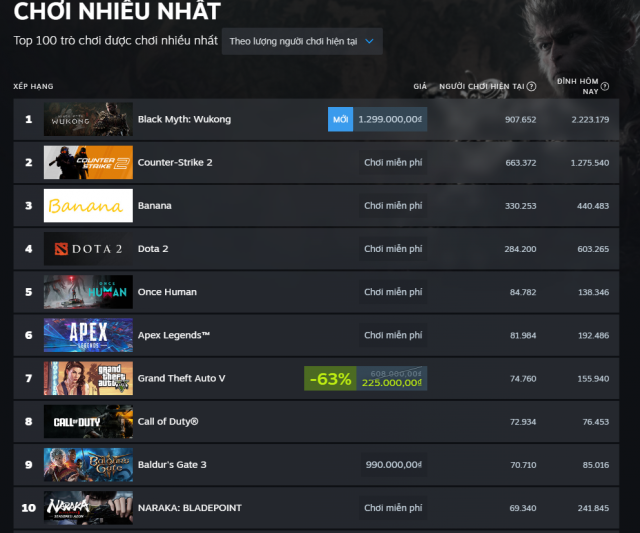The height and width of the screenshot is (533, 640).
Task: Click the current player count 72.934
Action: tap(523, 422)
